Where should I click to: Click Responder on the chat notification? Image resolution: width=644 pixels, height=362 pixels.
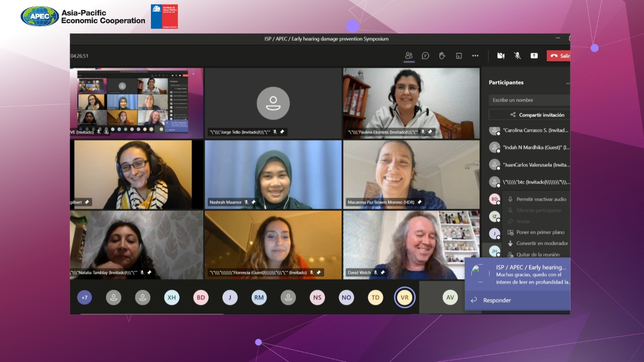pyautogui.click(x=497, y=300)
